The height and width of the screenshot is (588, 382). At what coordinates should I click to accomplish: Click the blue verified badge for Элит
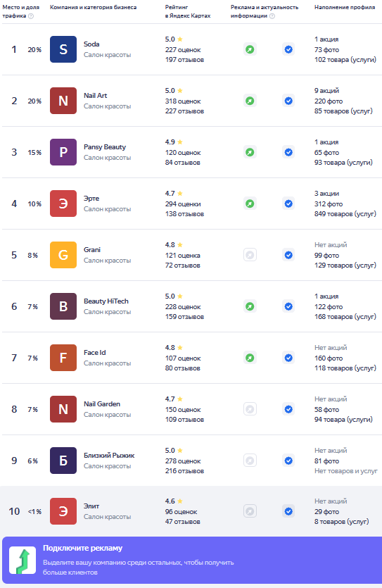pos(288,511)
